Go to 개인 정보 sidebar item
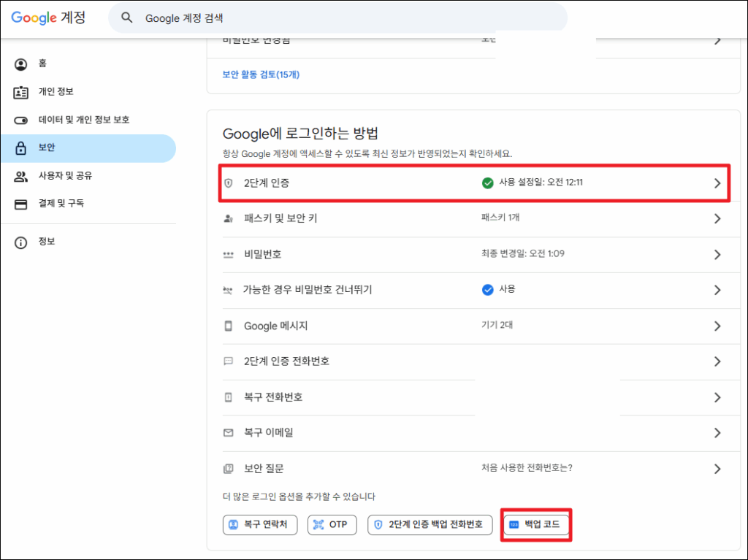 56,92
